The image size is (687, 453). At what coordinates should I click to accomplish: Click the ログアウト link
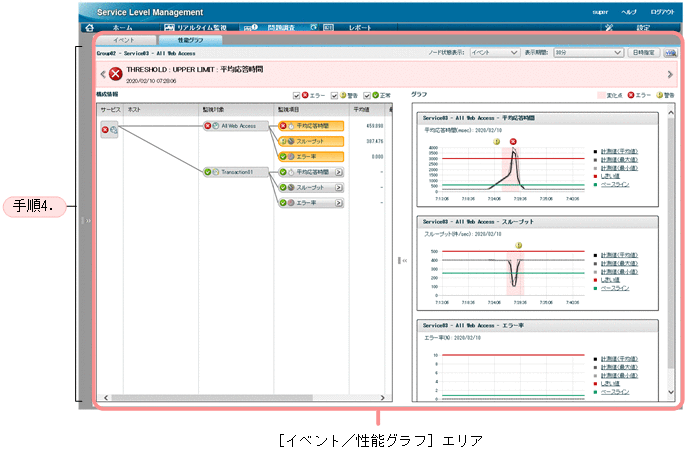click(662, 12)
